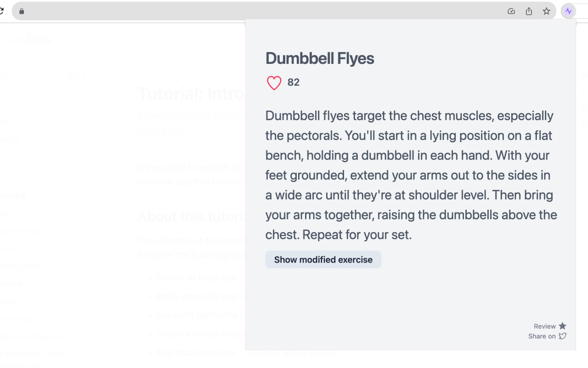Click the Twitter bird icon
The width and height of the screenshot is (588, 368).
(x=562, y=336)
